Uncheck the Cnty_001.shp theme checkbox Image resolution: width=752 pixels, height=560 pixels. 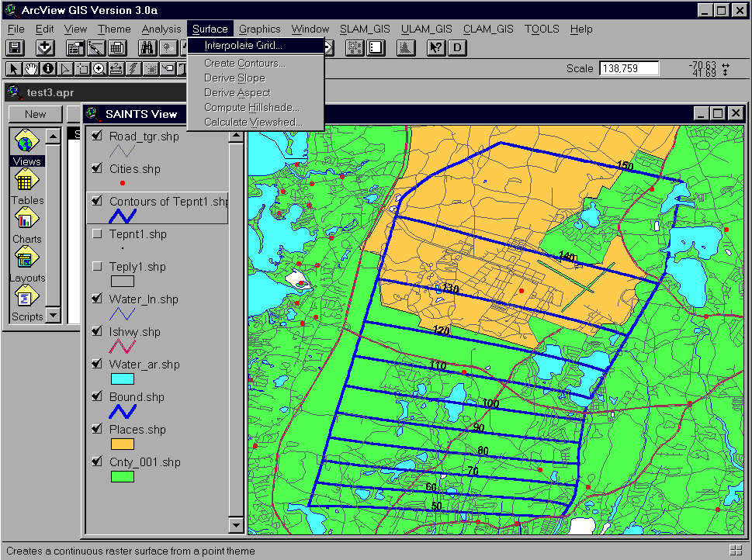97,461
